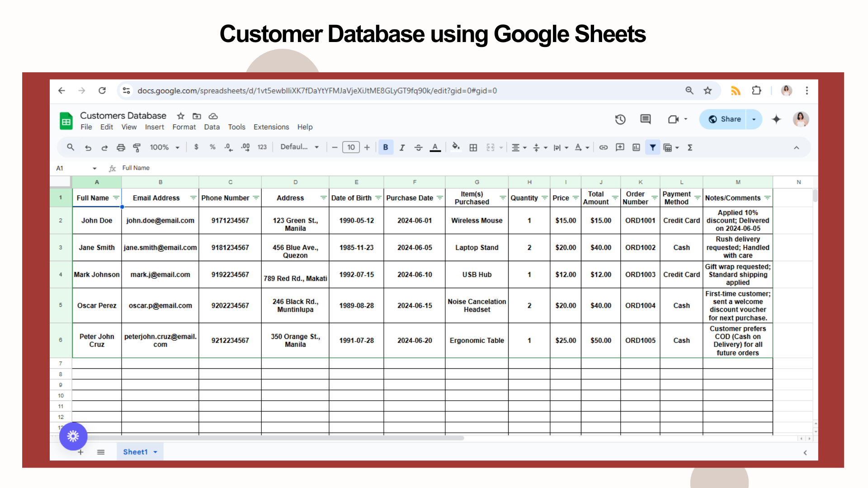This screenshot has height=488, width=868.
Task: Open the comments panel icon
Action: point(645,119)
